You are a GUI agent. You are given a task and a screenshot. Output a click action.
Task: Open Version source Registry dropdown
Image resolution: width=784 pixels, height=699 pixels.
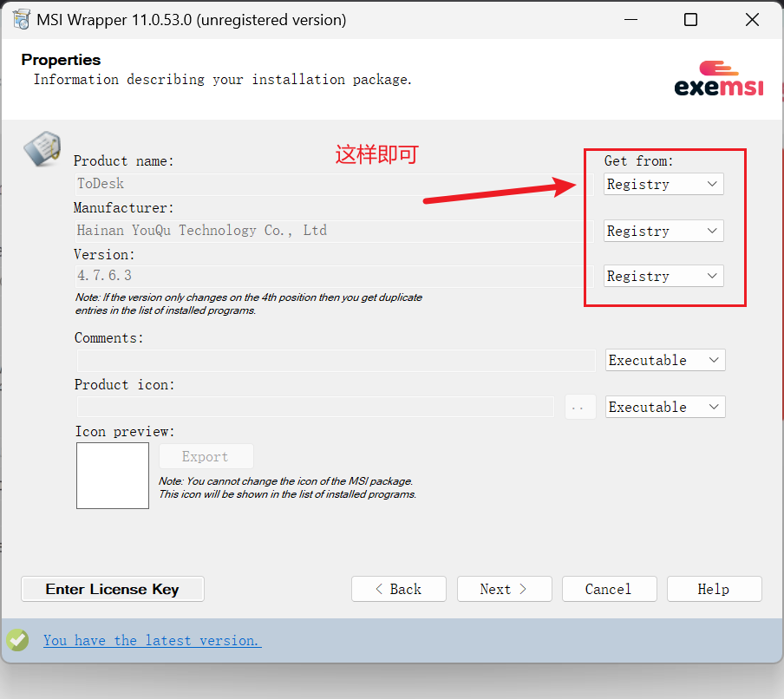(663, 276)
